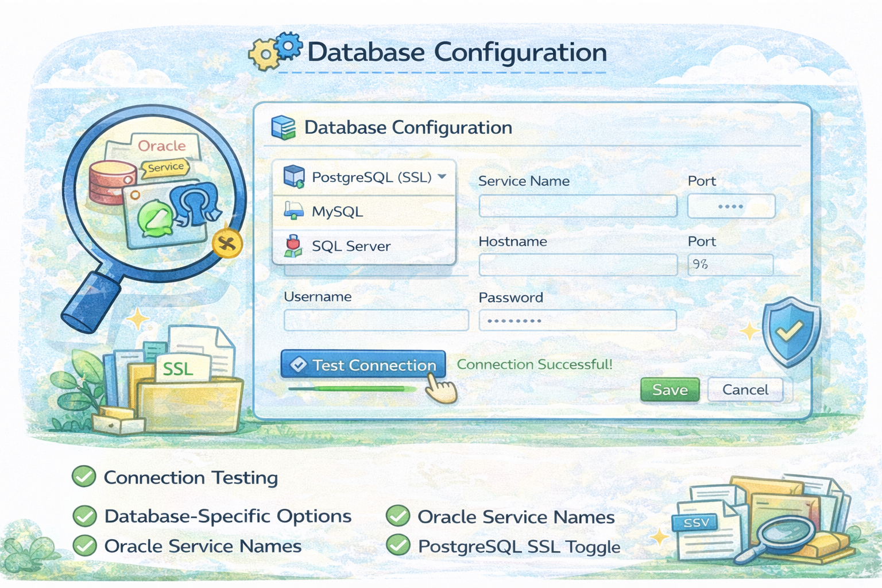Click the green Save button
Image resolution: width=882 pixels, height=588 pixels.
click(x=670, y=390)
